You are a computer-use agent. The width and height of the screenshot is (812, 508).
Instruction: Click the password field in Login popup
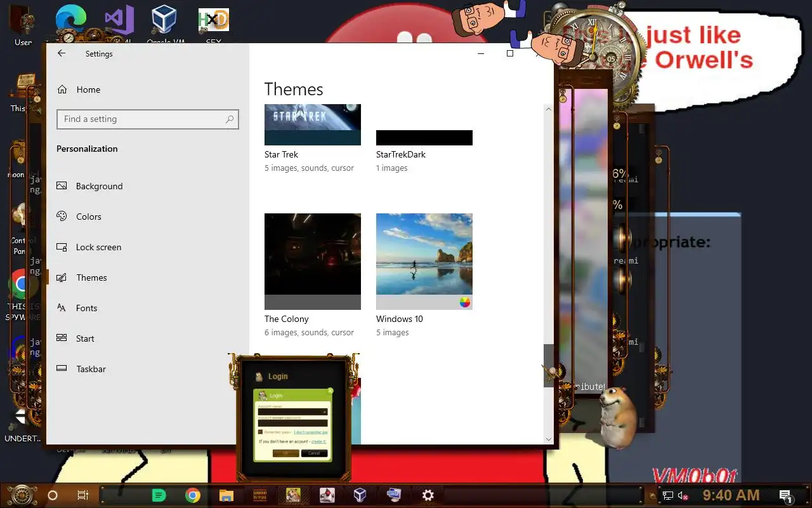point(292,423)
